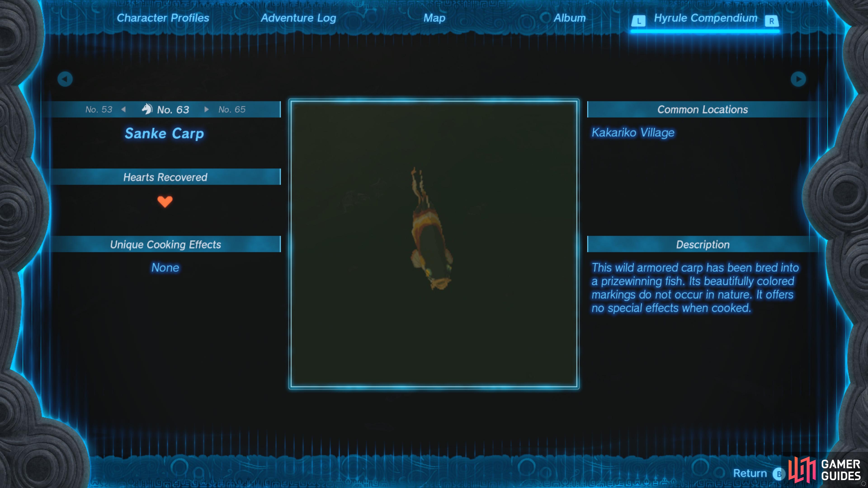
Task: Select next entry No. 65
Action: [x=232, y=109]
